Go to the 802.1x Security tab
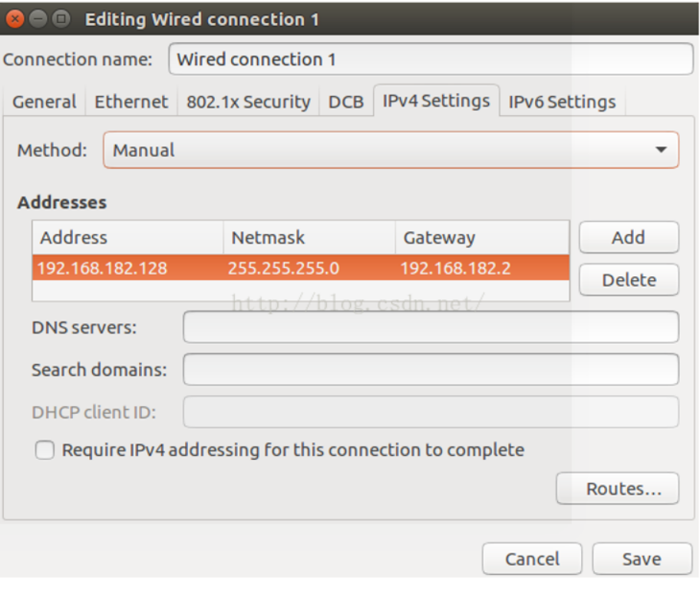700x598 pixels. 248,102
